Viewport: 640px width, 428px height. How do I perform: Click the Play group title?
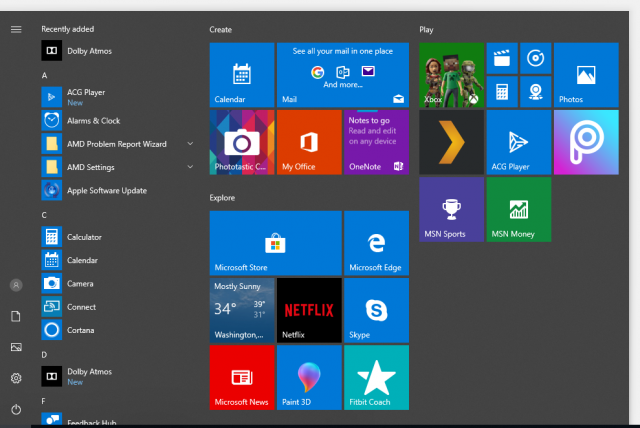(x=426, y=30)
